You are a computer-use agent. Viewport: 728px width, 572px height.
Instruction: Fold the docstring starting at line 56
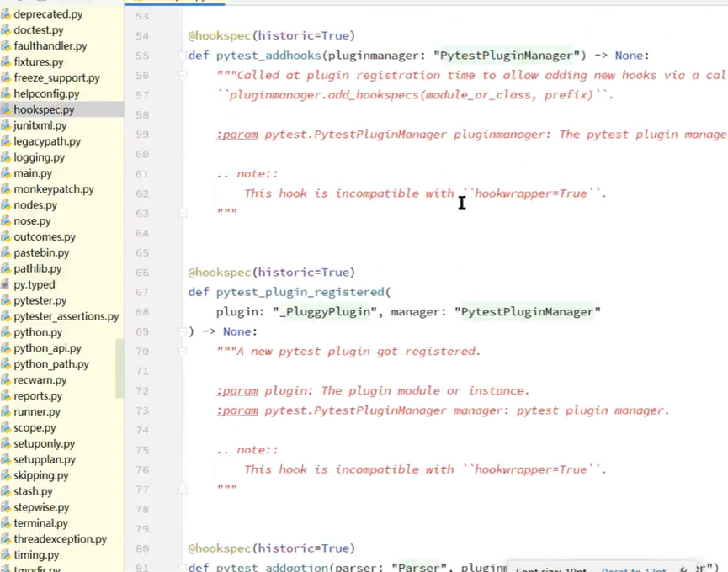183,75
